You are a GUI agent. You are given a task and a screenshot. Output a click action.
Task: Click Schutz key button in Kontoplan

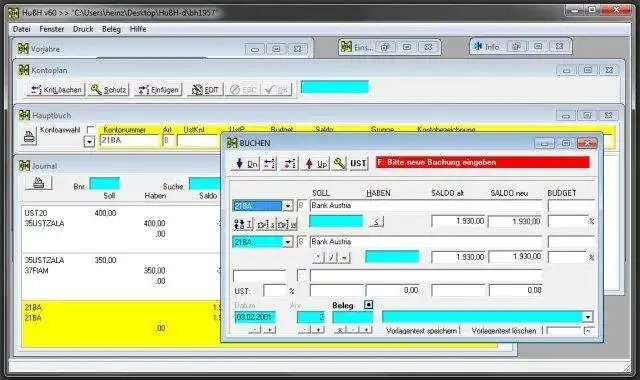tap(109, 90)
